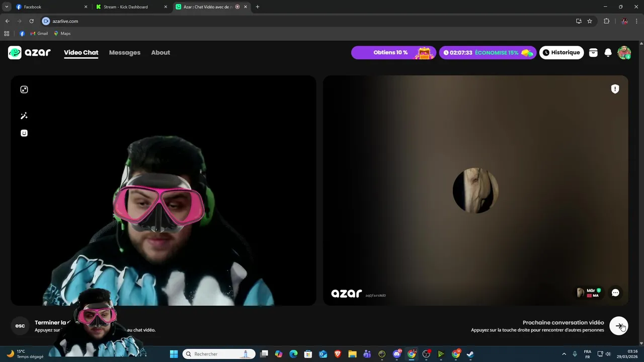Open the notifications bell

click(608, 52)
